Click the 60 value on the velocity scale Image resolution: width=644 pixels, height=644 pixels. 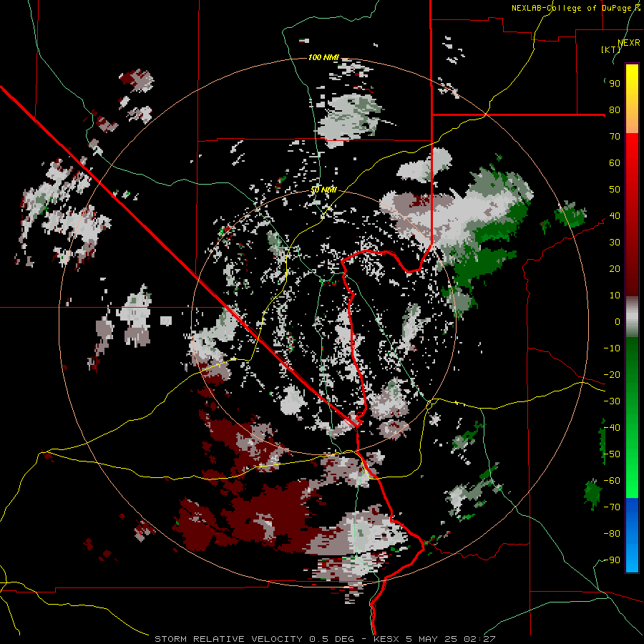pyautogui.click(x=615, y=163)
